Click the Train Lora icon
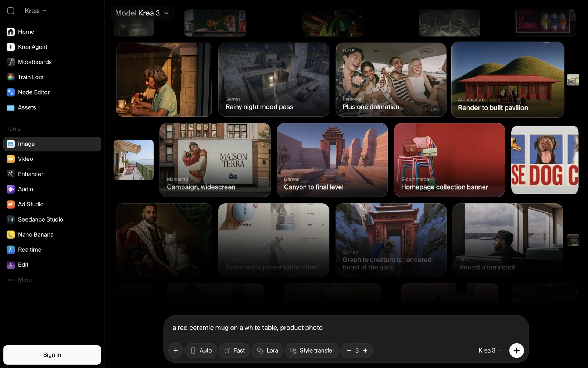This screenshot has width=588, height=368. click(x=11, y=77)
